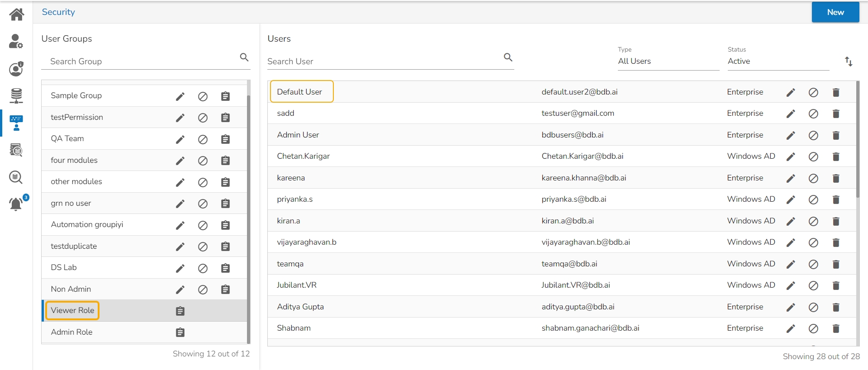Open clipboard icon for Admin Role
The height and width of the screenshot is (370, 868).
coord(180,332)
